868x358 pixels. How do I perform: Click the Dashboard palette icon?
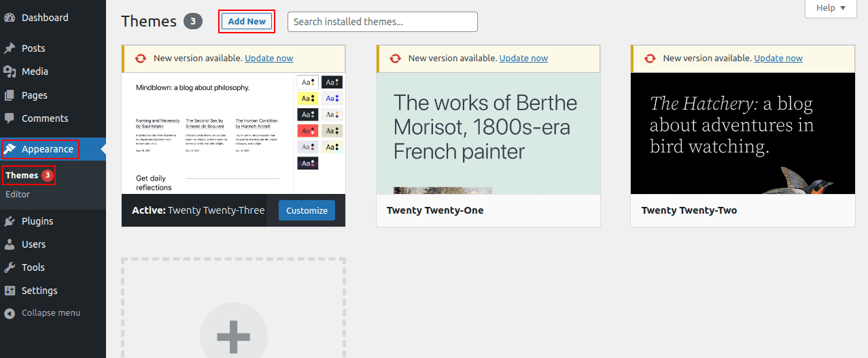[x=10, y=18]
